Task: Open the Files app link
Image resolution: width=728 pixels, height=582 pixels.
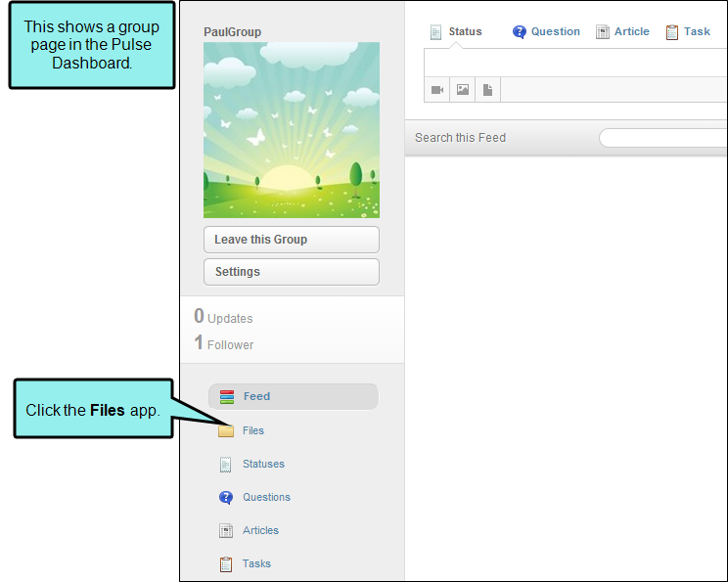Action: click(x=253, y=430)
